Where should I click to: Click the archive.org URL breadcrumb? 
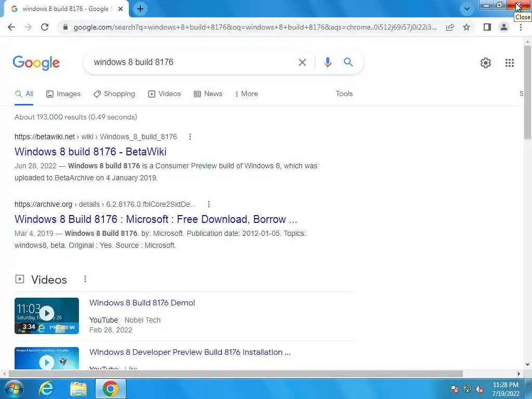[105, 204]
